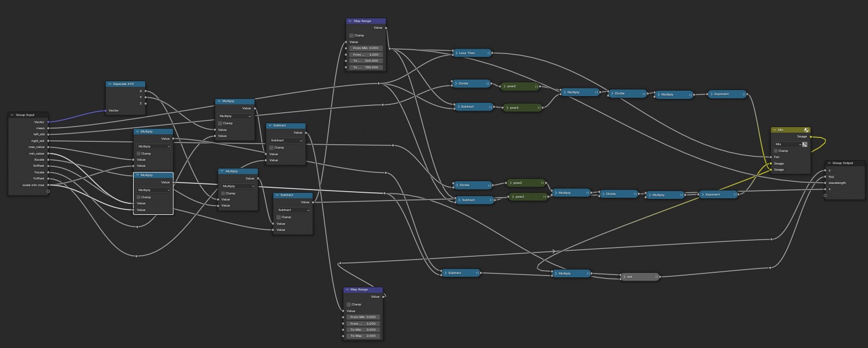Image resolution: width=868 pixels, height=348 pixels.
Task: Click From Min field in upper Map Range node
Action: tap(366, 48)
